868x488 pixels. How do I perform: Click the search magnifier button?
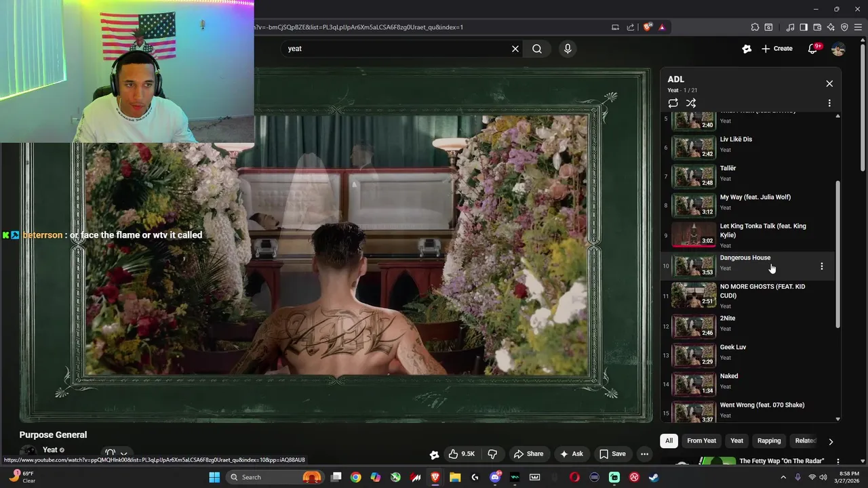(x=537, y=49)
